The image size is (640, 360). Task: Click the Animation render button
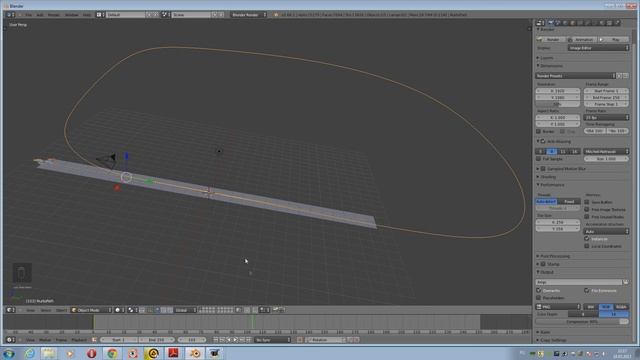[x=582, y=40]
